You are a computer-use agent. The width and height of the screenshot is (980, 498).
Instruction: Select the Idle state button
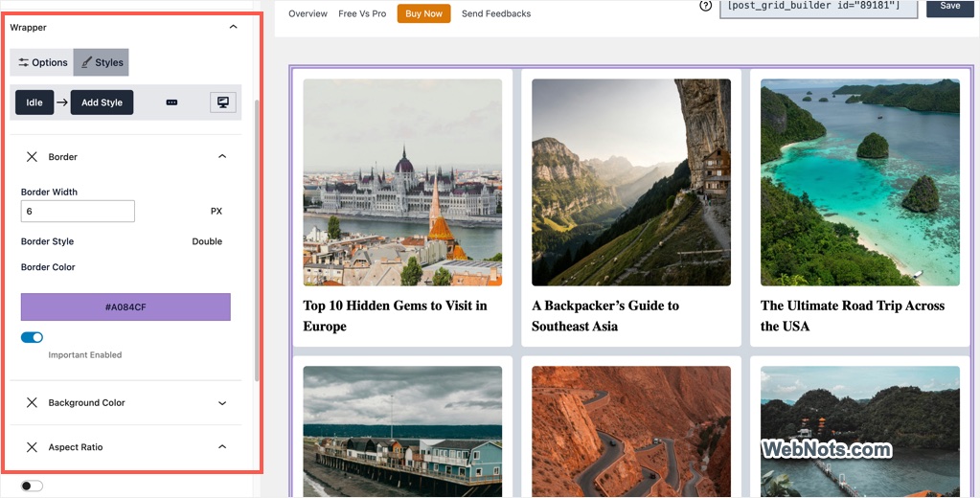[34, 102]
